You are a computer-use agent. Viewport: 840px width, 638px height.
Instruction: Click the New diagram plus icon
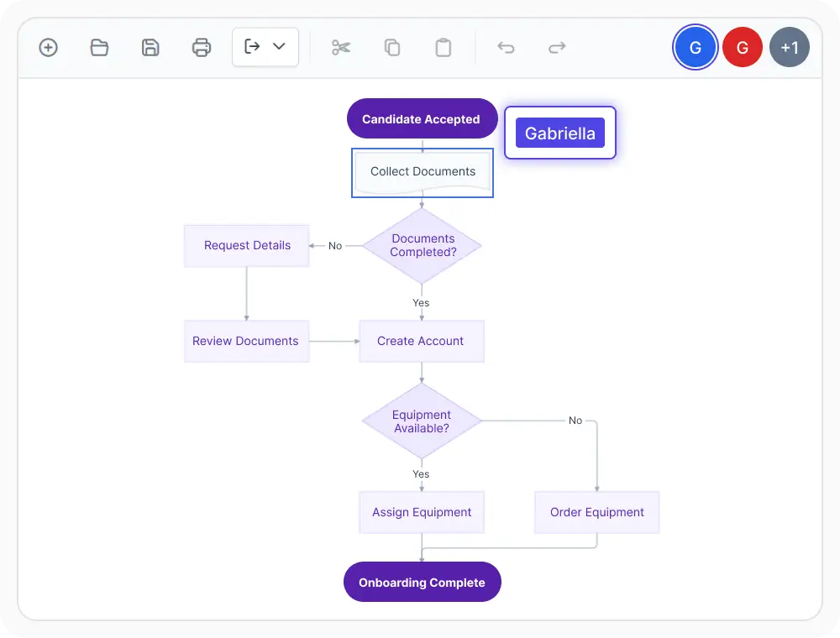[x=48, y=48]
